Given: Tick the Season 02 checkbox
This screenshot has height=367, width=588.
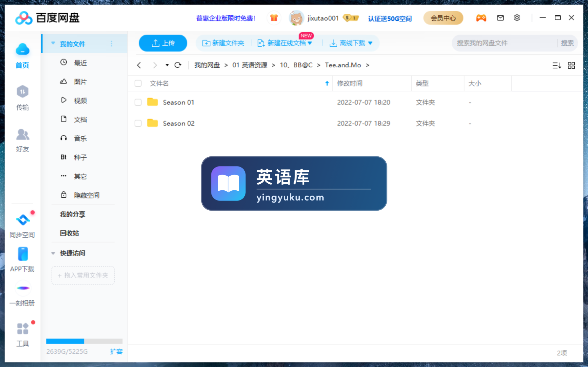Looking at the screenshot, I should [x=138, y=123].
